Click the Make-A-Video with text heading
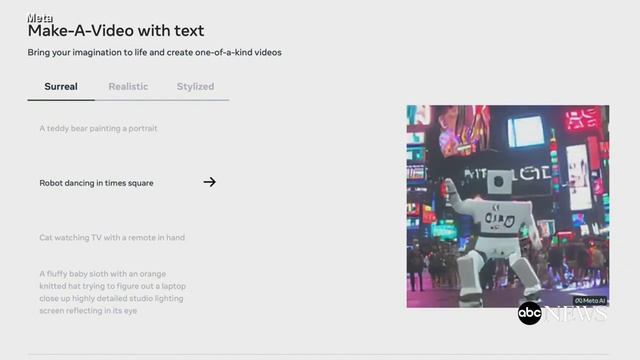Viewport: 640px width, 360px height. (116, 31)
